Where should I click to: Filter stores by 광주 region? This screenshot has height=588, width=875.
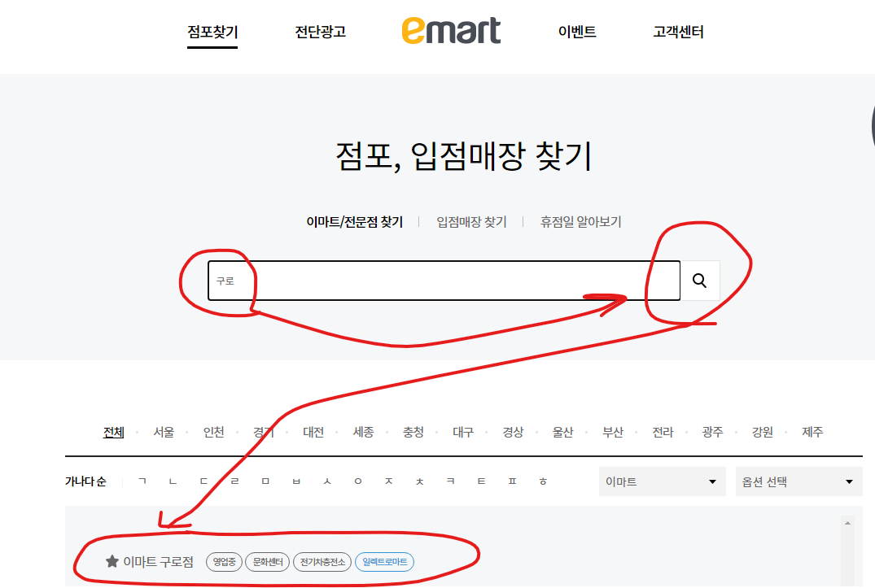click(x=712, y=432)
